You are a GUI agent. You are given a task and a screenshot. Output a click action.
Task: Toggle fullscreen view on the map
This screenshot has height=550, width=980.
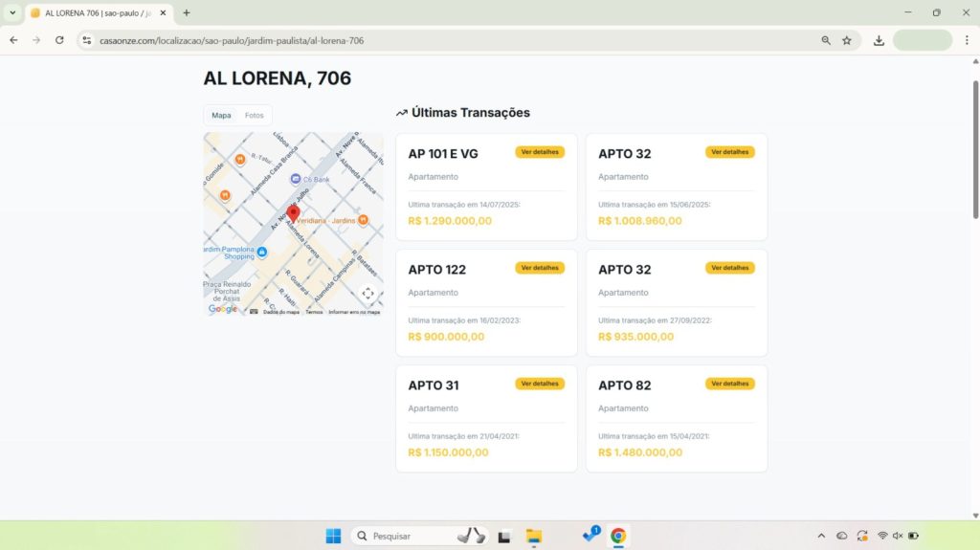[x=367, y=294]
